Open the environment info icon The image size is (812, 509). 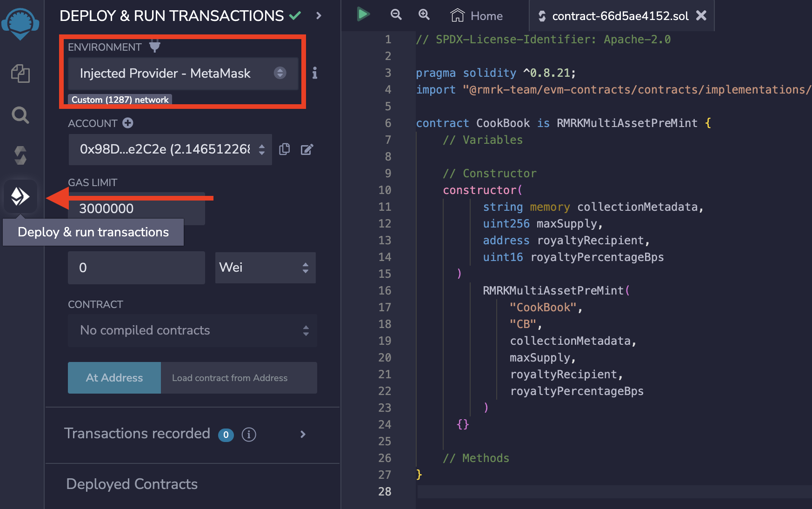click(315, 73)
